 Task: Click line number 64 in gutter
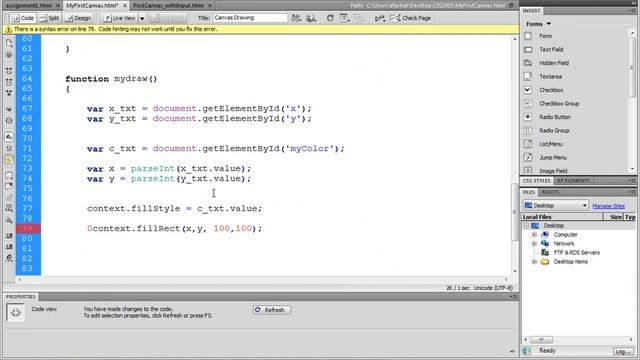point(27,78)
